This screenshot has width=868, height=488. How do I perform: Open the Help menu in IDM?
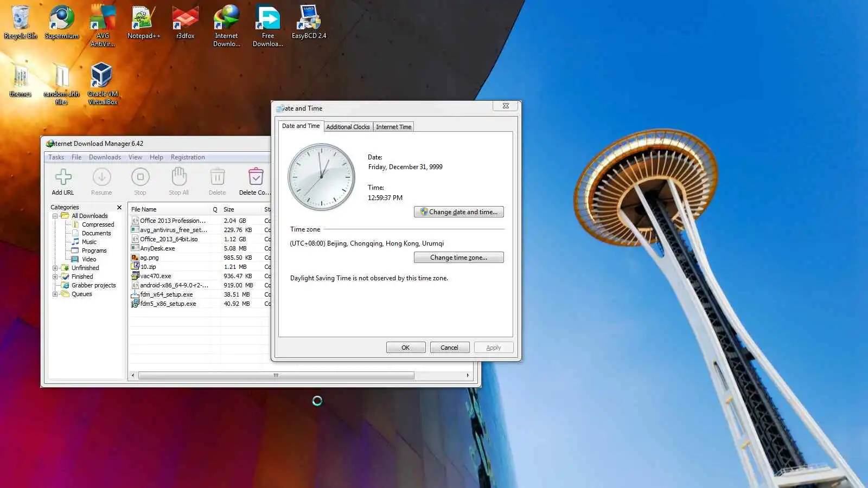point(156,157)
